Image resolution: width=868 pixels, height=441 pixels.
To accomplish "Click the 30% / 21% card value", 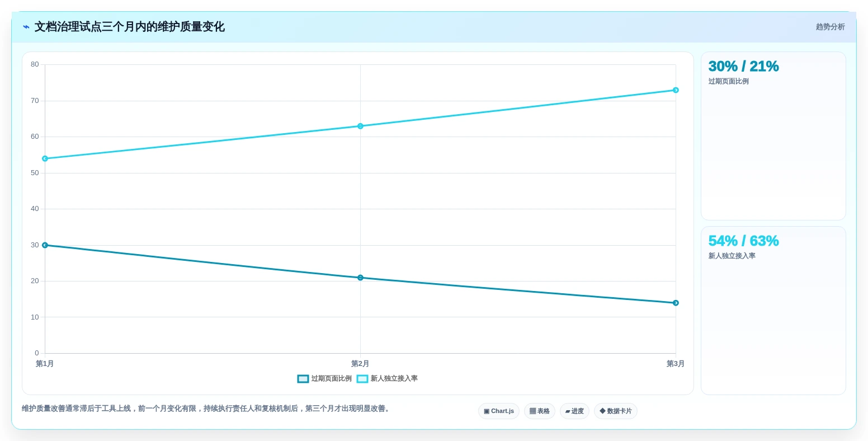I will point(743,66).
